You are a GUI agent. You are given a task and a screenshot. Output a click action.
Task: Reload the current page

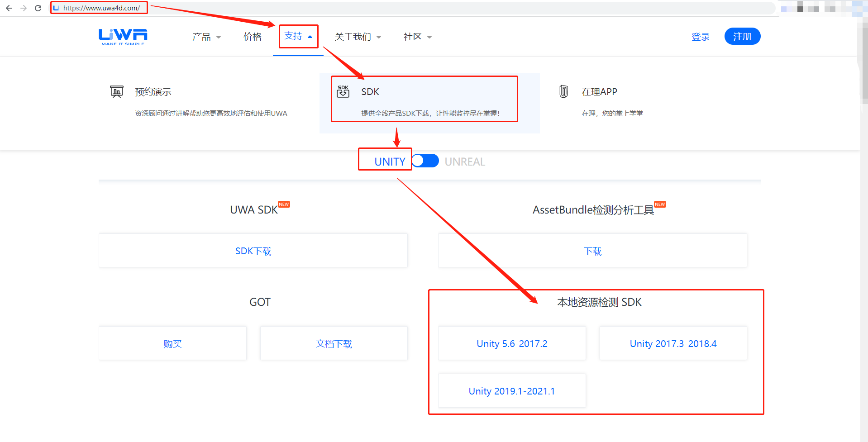pos(38,8)
